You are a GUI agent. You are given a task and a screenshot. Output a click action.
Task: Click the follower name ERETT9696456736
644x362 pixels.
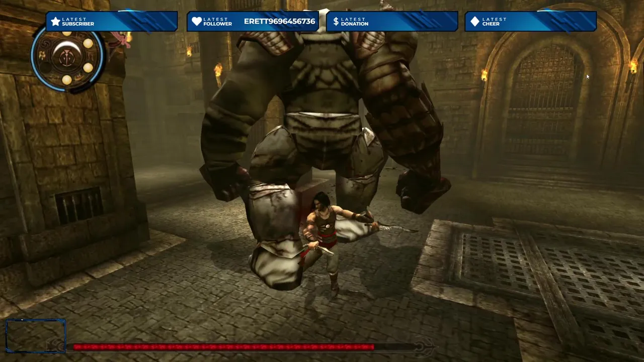(279, 22)
